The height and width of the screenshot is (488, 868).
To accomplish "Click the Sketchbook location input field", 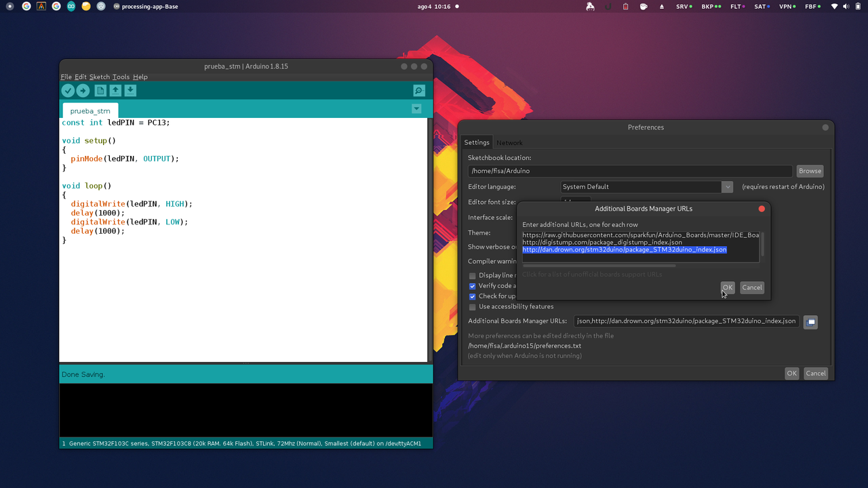I will pyautogui.click(x=630, y=171).
